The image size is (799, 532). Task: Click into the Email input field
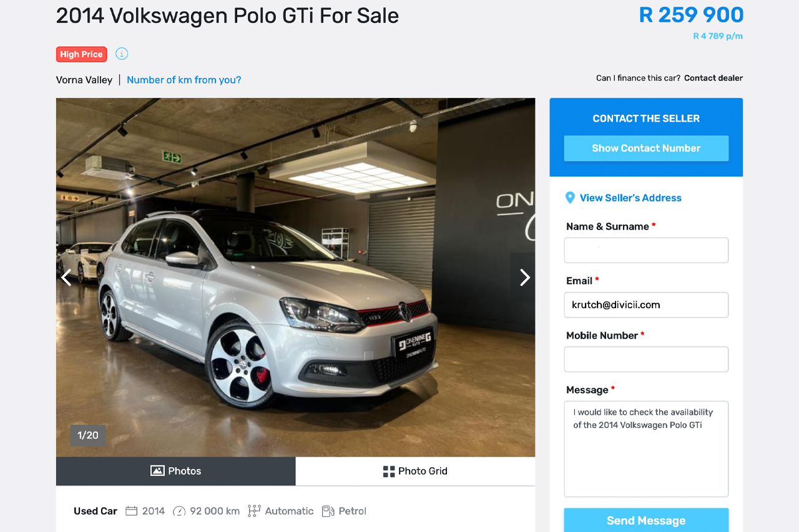646,305
